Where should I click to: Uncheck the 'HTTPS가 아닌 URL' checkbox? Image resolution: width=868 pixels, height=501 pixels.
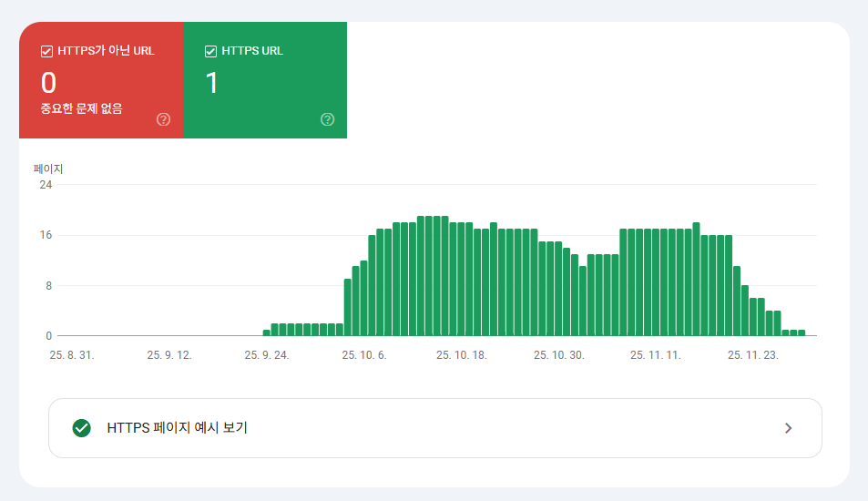click(x=46, y=52)
